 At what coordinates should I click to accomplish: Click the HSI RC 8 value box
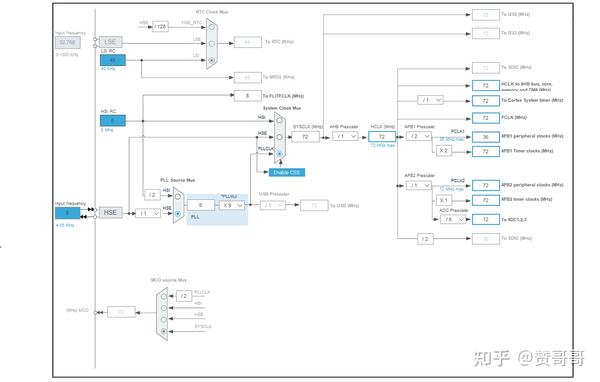[112, 121]
